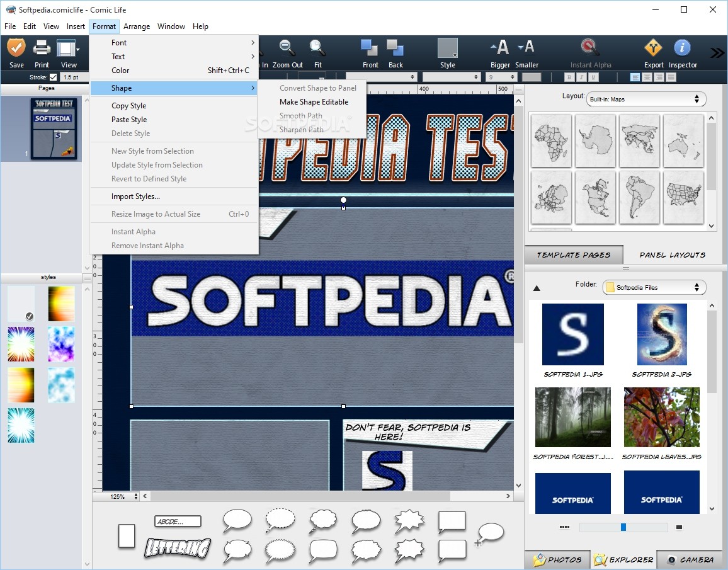Select the plain oval speech balloon

[x=237, y=520]
